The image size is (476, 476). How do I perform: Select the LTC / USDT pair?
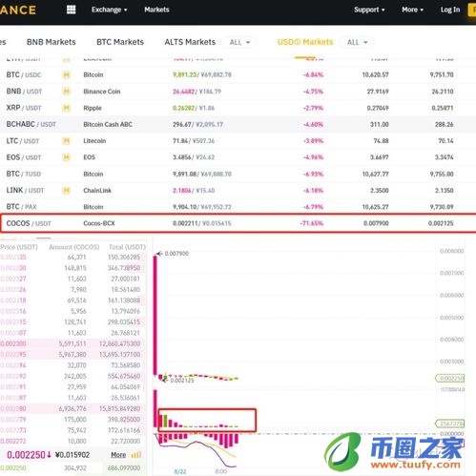(x=23, y=141)
